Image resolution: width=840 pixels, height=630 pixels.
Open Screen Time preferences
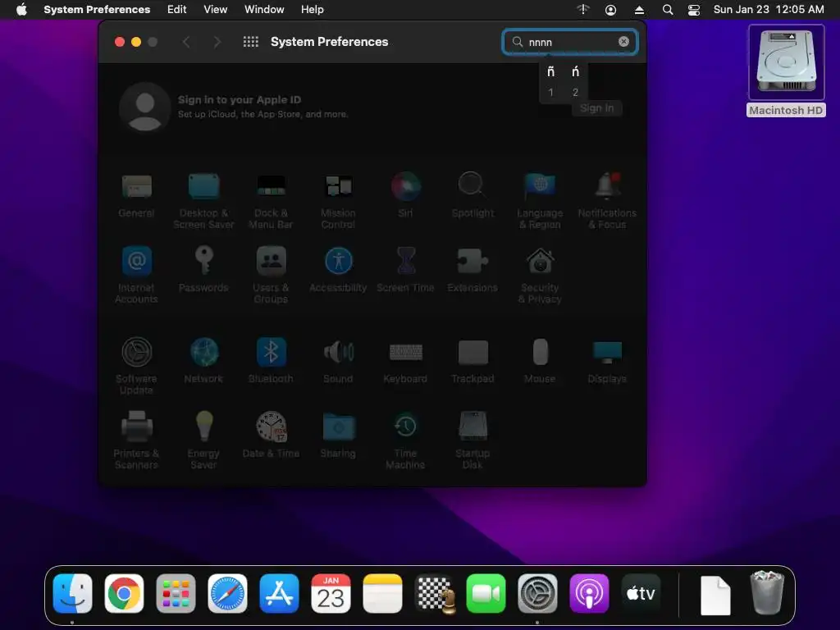(405, 269)
